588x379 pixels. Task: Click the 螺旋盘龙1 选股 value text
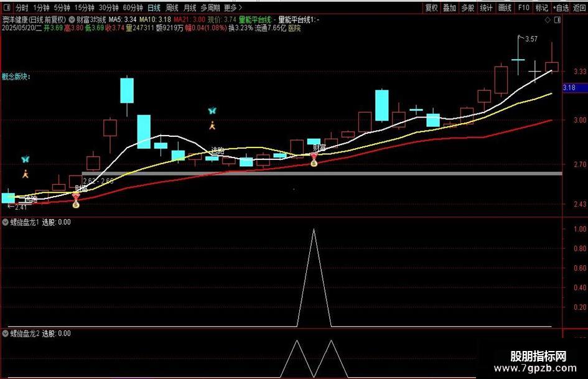pos(56,222)
